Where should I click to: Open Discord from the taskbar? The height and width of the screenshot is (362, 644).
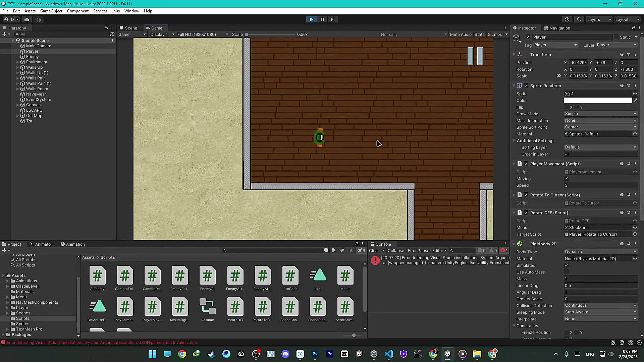(285, 354)
